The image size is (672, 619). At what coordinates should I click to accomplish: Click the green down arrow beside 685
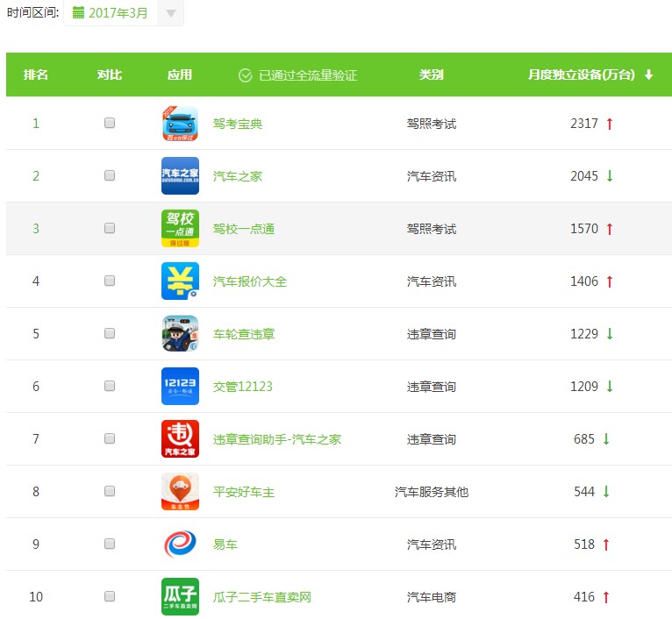(606, 438)
